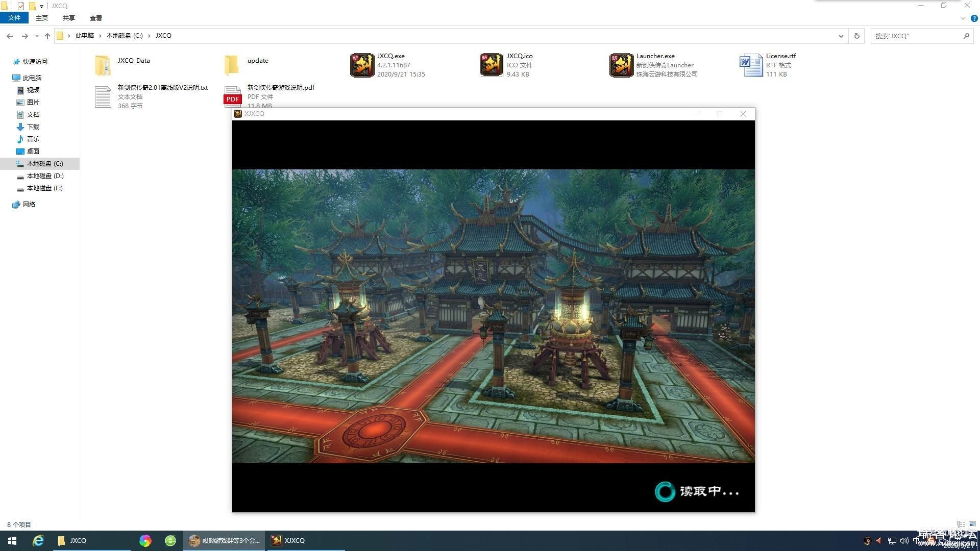Open the 文件 ribbon tab

[14, 18]
